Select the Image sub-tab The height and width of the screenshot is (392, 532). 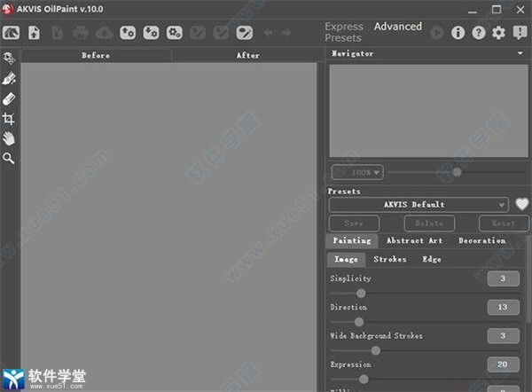[346, 259]
